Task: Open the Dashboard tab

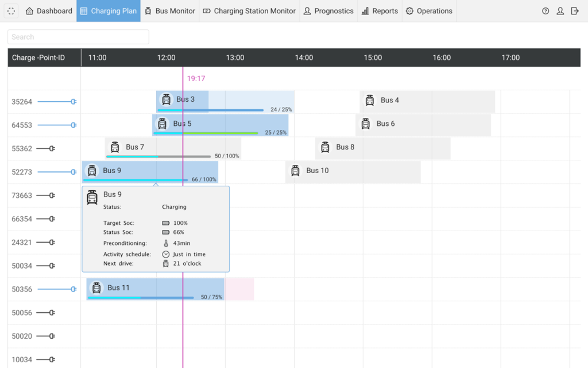Action: 49,11
